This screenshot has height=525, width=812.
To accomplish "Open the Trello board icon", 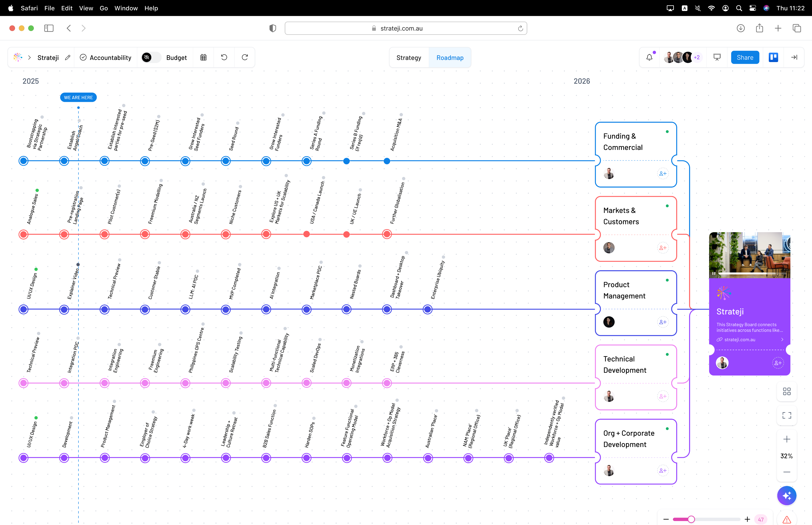I will (x=773, y=57).
